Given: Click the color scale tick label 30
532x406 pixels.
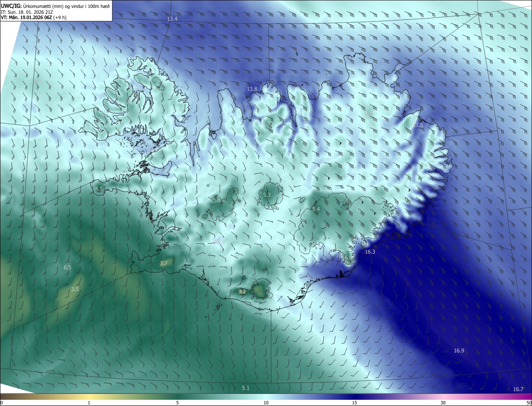Looking at the screenshot, I should coord(443,403).
